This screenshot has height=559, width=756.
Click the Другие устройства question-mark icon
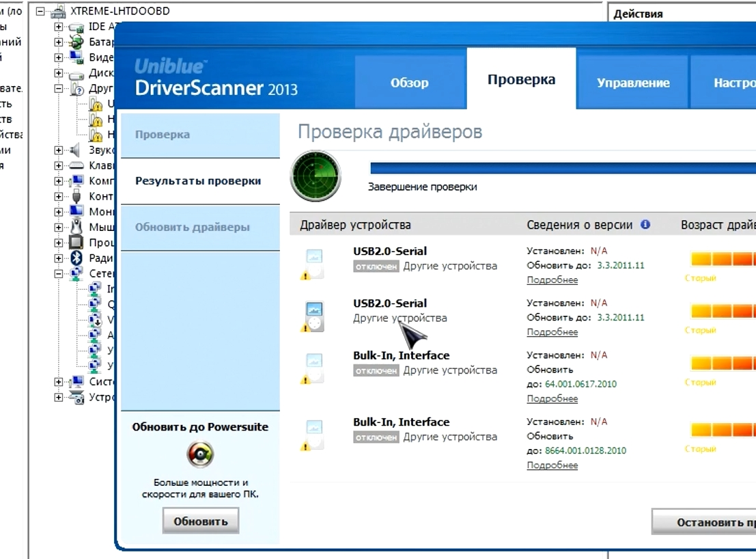pos(76,89)
